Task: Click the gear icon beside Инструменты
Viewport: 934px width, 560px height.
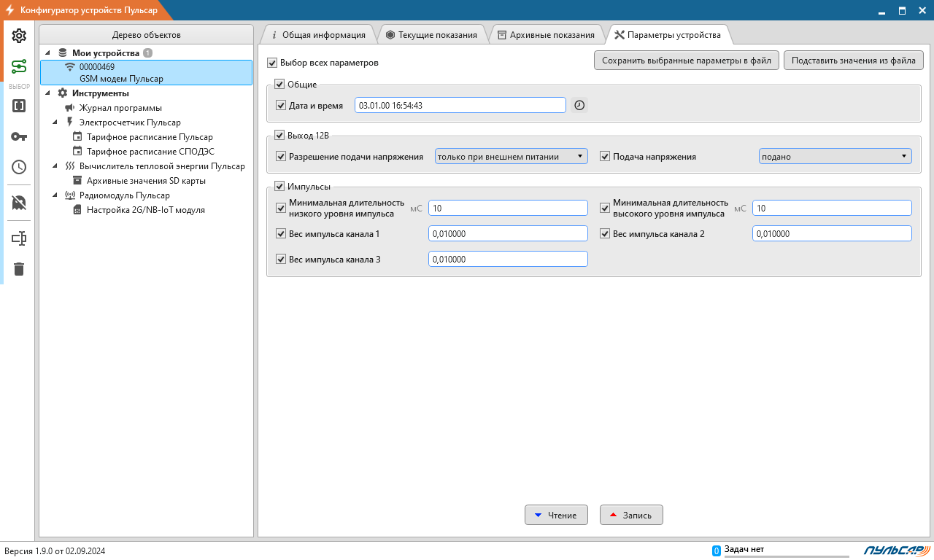Action: [63, 93]
